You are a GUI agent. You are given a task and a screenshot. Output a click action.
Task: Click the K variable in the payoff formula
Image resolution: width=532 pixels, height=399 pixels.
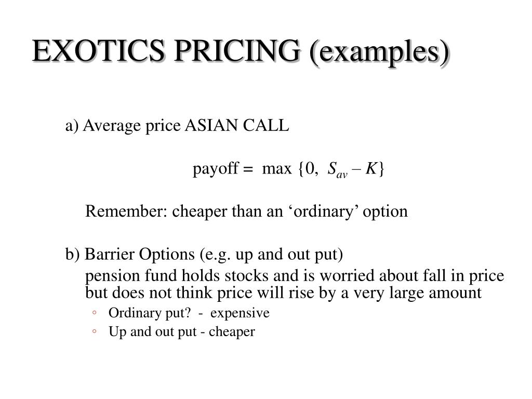[x=371, y=168]
